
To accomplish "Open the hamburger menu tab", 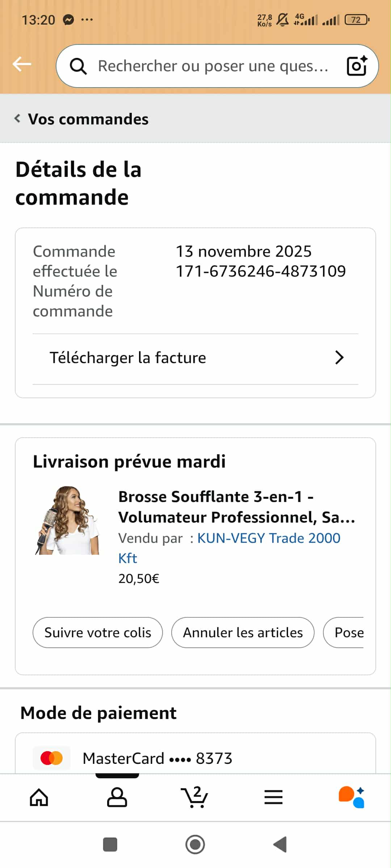I will click(273, 797).
